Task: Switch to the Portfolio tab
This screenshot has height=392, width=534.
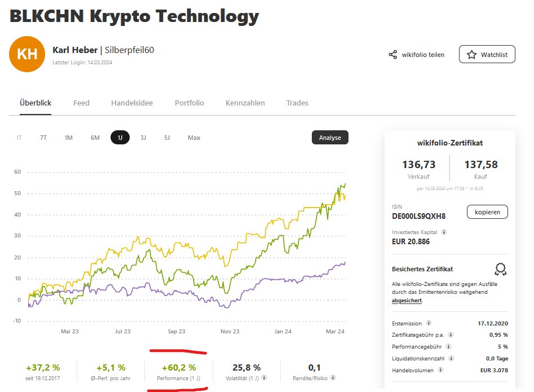Action: [189, 103]
